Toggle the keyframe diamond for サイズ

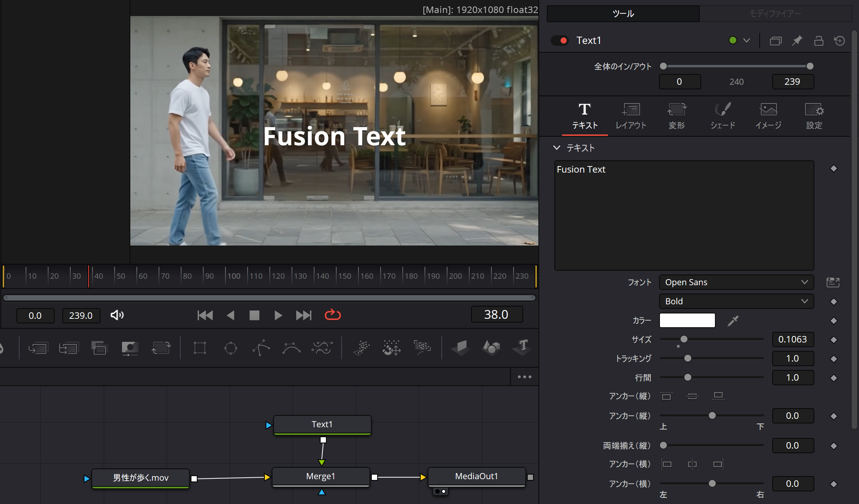coord(834,340)
